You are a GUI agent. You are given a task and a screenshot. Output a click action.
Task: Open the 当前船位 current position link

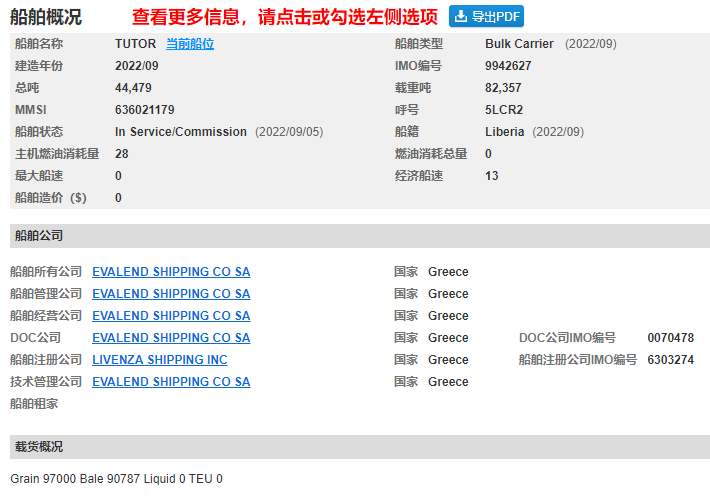(x=189, y=44)
